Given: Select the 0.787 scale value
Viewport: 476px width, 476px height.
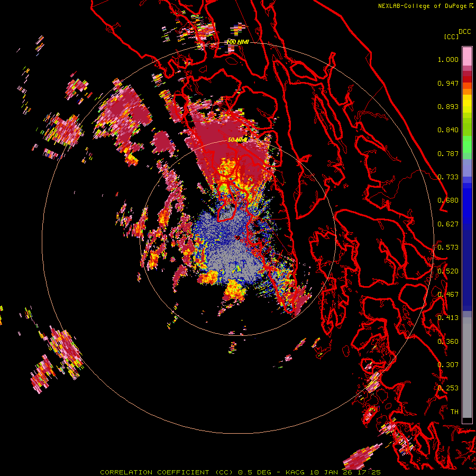Looking at the screenshot, I should point(448,153).
